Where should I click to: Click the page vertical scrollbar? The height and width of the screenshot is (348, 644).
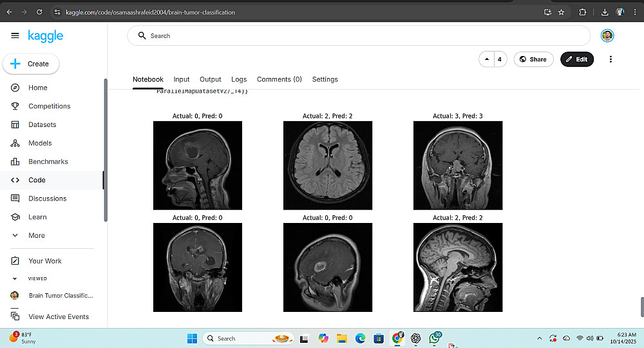642,307
